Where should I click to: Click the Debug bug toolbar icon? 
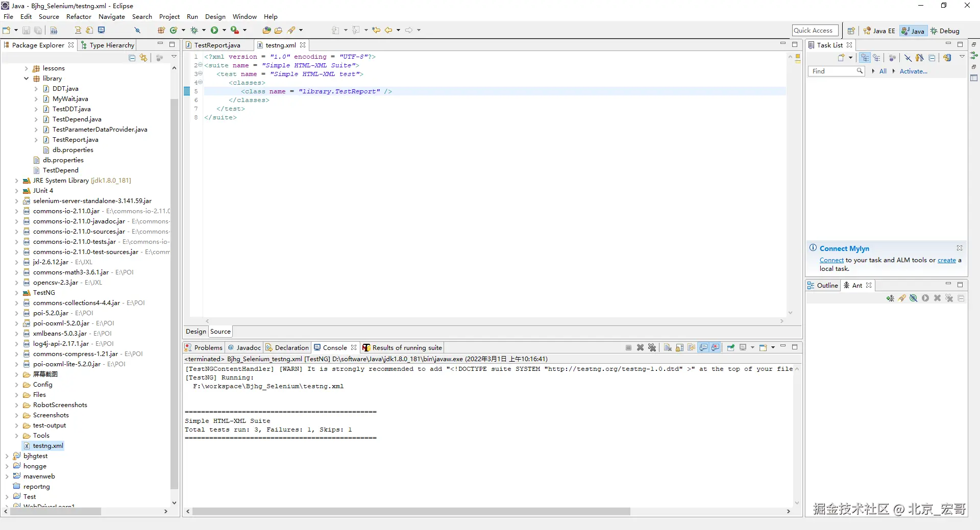point(194,30)
